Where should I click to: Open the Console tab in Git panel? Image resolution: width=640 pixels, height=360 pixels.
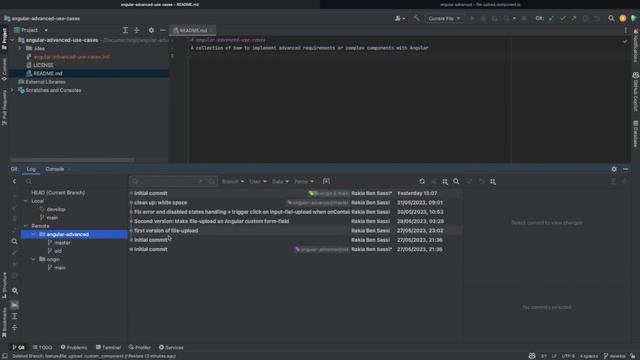[55, 169]
